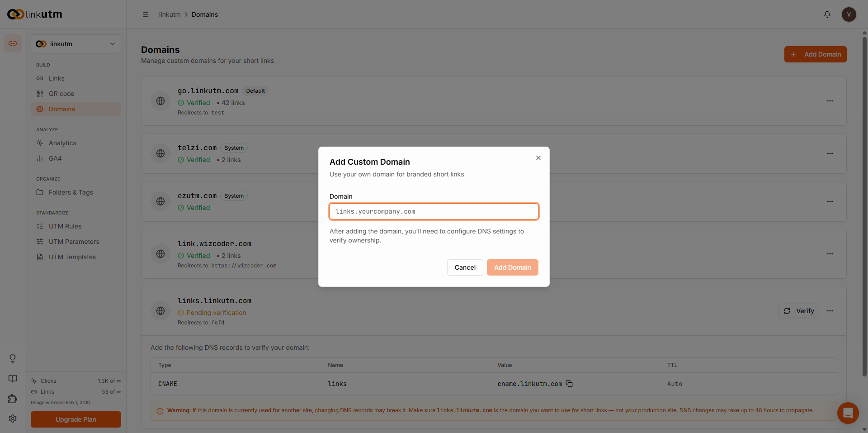Open the chat support widget
The image size is (868, 433).
pos(848,413)
